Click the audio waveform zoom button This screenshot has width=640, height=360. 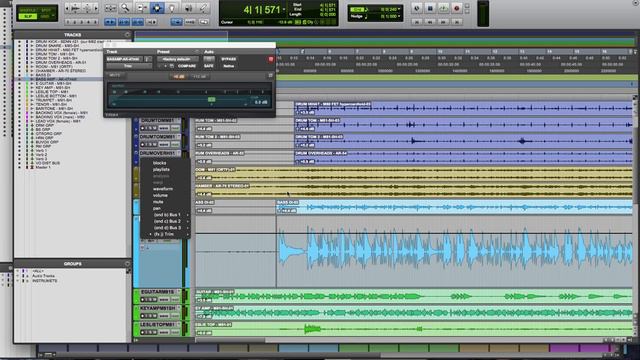(x=76, y=8)
